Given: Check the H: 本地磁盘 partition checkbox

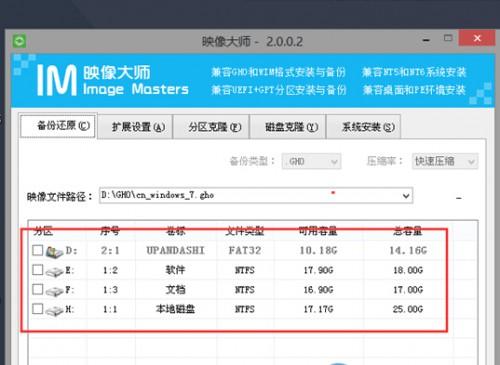Looking at the screenshot, I should tap(38, 309).
